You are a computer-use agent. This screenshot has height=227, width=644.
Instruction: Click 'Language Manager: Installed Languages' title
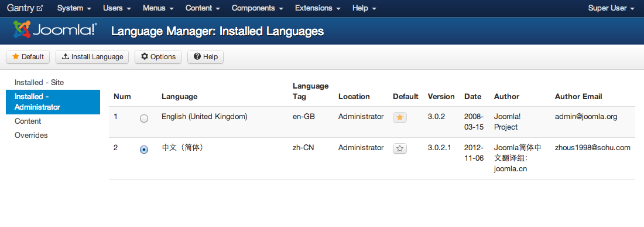218,31
